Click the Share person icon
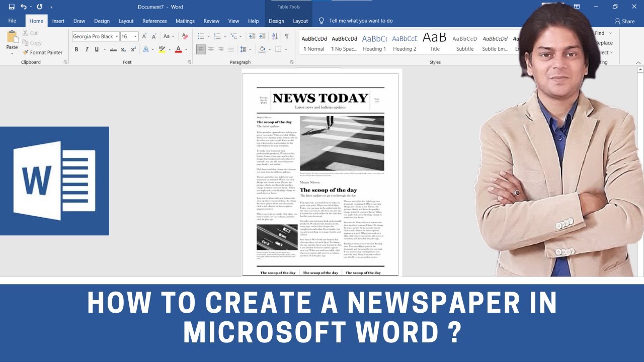Viewport: 644px width, 362px height. tap(617, 21)
